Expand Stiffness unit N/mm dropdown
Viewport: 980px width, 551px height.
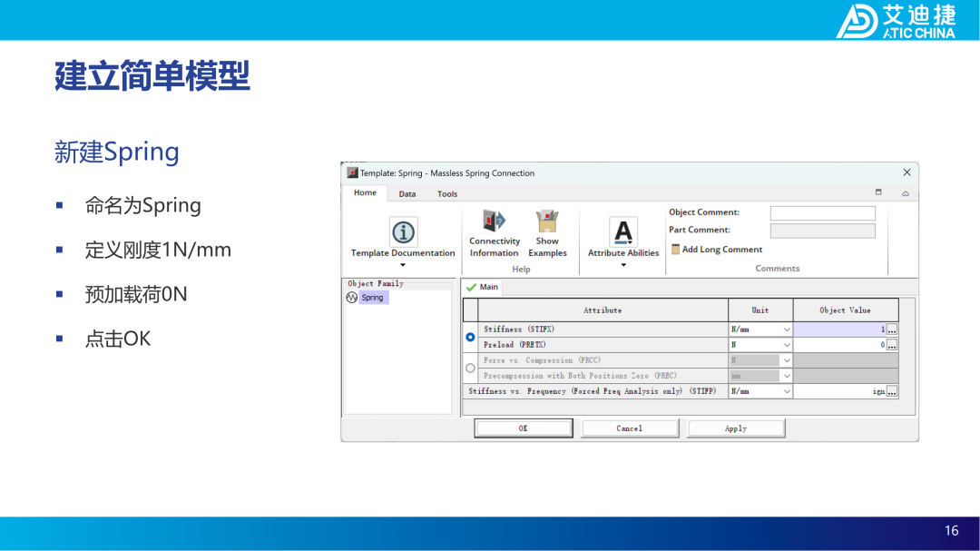(x=786, y=330)
